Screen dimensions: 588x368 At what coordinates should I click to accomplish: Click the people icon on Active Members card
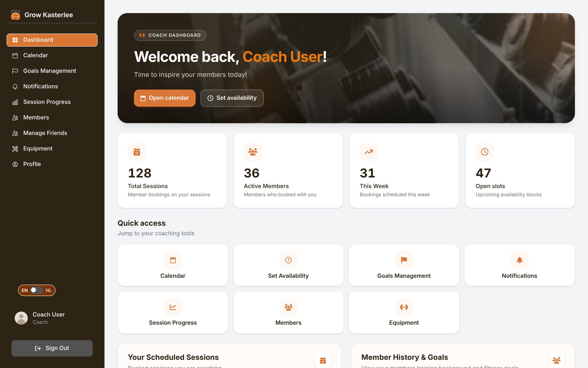pos(253,152)
